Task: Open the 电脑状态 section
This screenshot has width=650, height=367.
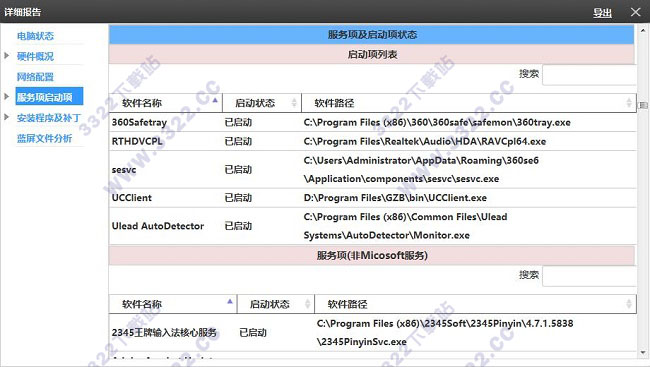Action: [x=35, y=36]
